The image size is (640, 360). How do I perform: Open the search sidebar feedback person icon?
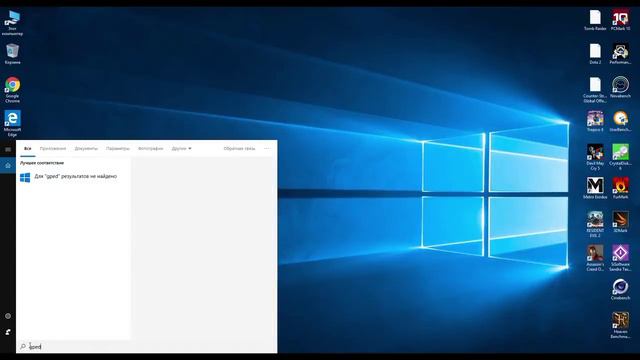tap(8, 332)
